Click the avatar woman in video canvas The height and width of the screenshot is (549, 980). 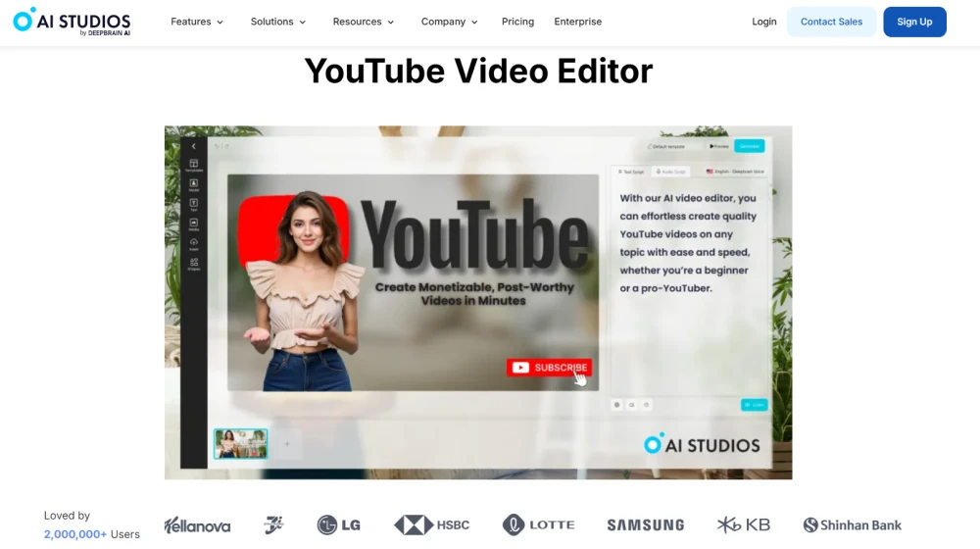303,291
